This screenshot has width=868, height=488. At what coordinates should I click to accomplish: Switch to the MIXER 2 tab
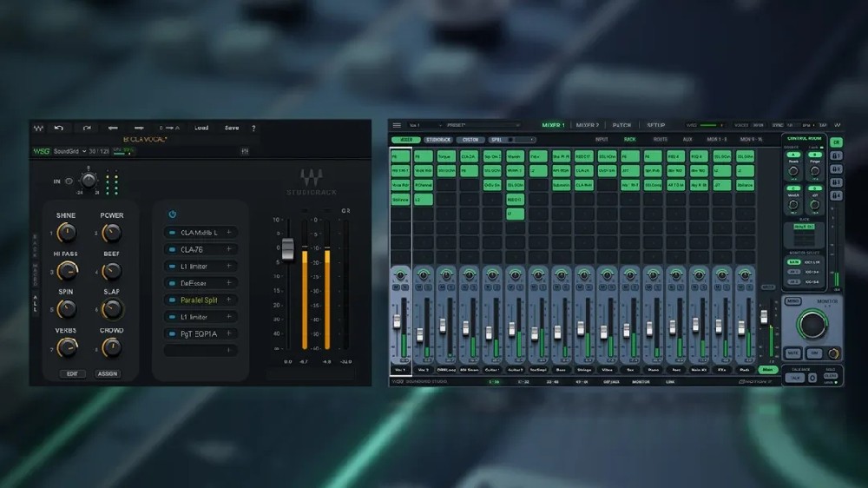coord(588,125)
